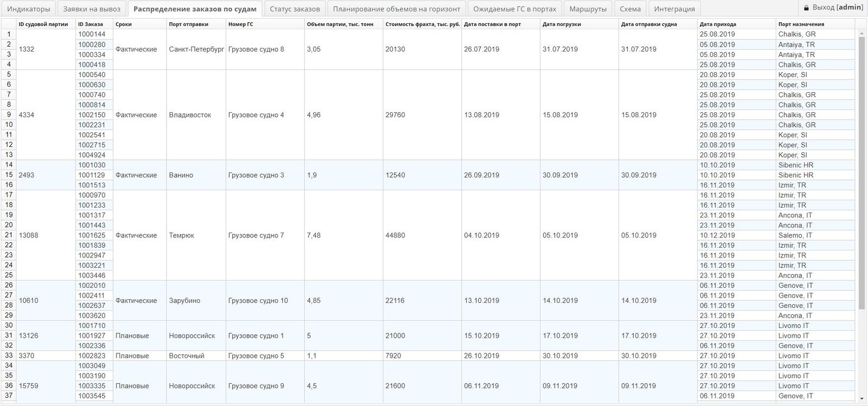The image size is (868, 406).
Task: Switch to Заявки на вывоз tab
Action: tap(92, 9)
